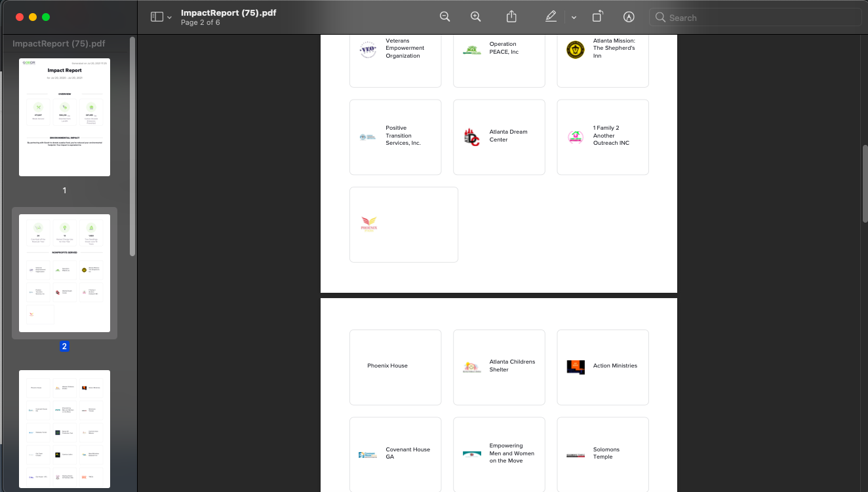Viewport: 868px width, 492px height.
Task: Click the 'Atlanta Dream Center' text
Action: click(x=508, y=136)
